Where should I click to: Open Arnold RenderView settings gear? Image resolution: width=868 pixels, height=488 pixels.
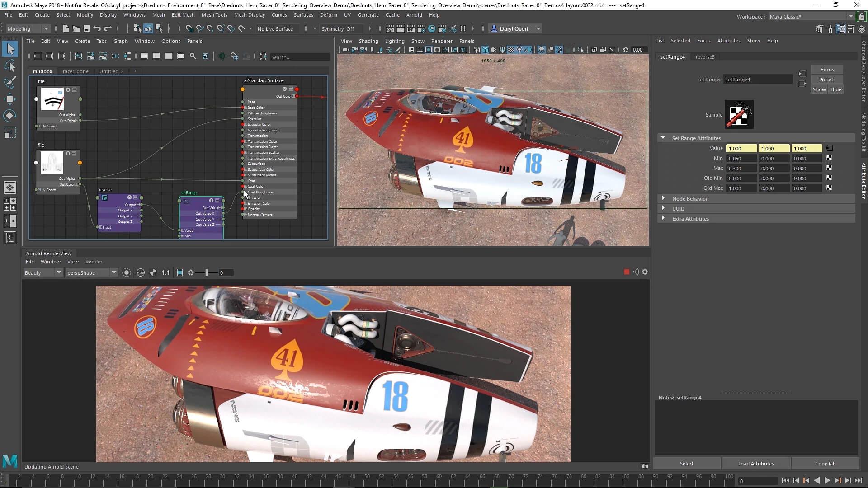[645, 272]
